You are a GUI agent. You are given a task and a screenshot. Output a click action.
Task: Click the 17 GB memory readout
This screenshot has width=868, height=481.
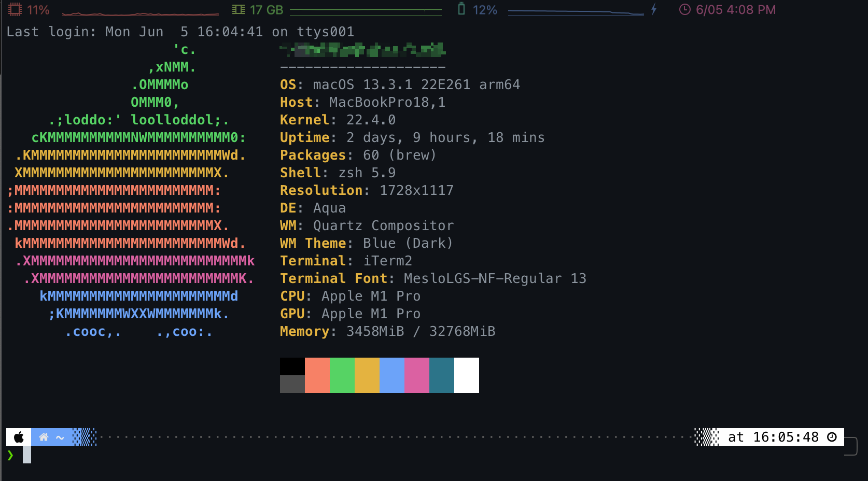267,10
